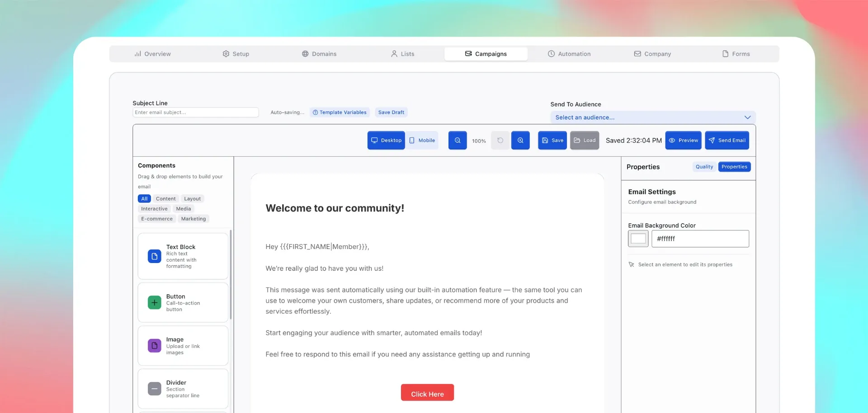The width and height of the screenshot is (868, 413).
Task: Filter components by Interactive
Action: click(x=154, y=209)
